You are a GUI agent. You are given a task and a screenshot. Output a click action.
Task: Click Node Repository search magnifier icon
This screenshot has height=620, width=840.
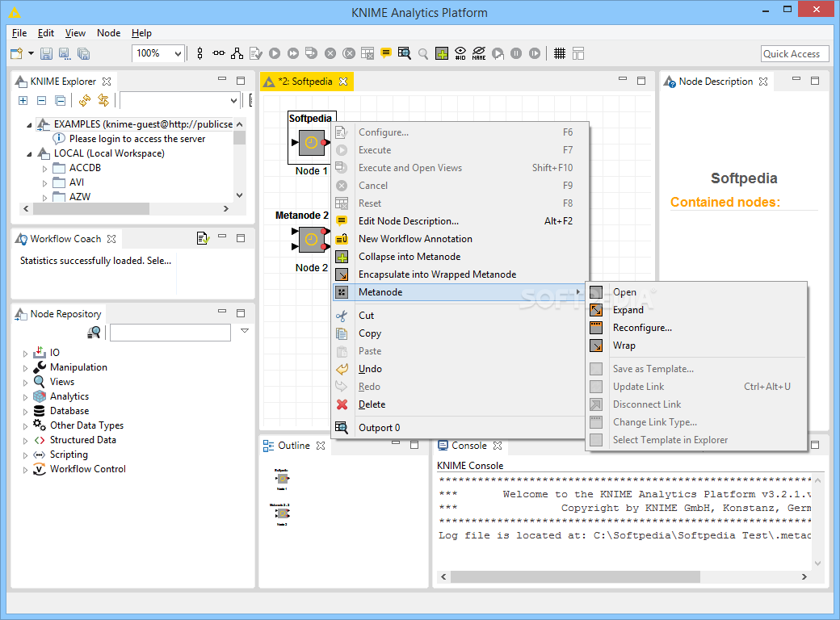(x=94, y=333)
